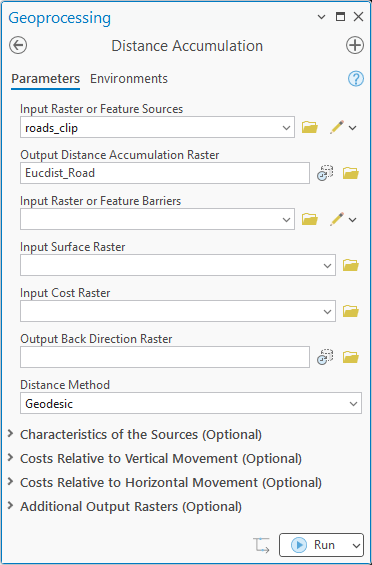Click the Eucdist_Road output raster field

(165, 173)
